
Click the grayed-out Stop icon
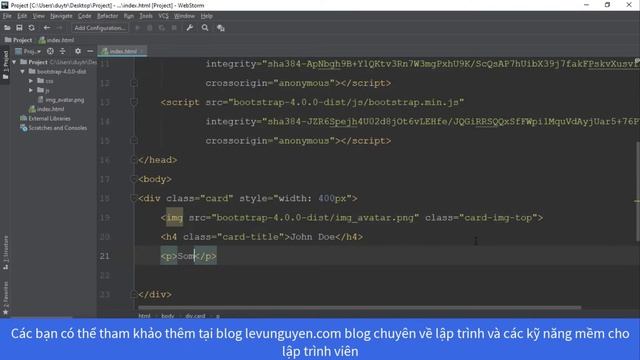[174, 28]
